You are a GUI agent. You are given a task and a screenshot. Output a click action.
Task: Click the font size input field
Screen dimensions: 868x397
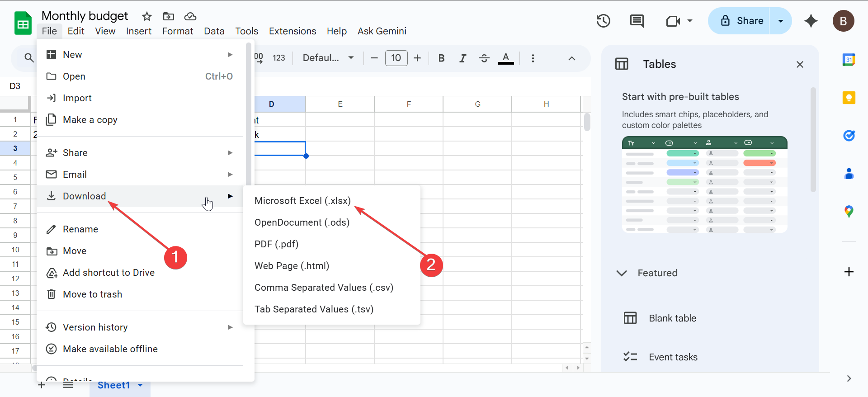click(x=396, y=58)
